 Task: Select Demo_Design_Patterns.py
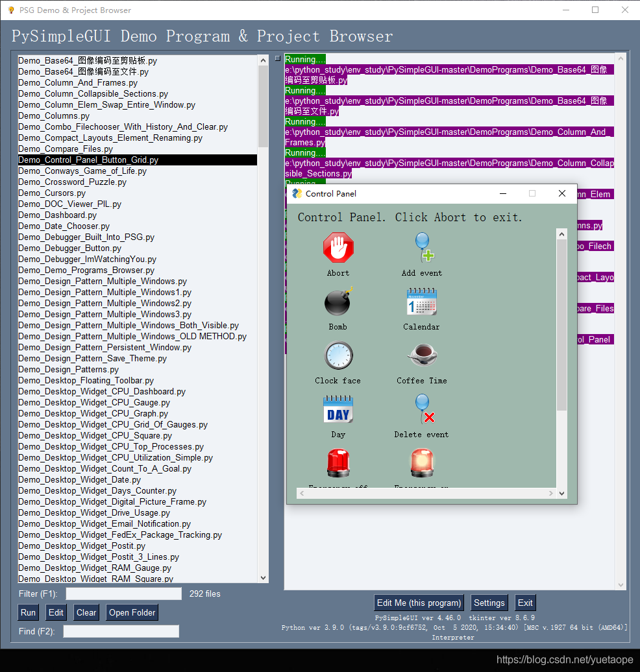[137, 370]
